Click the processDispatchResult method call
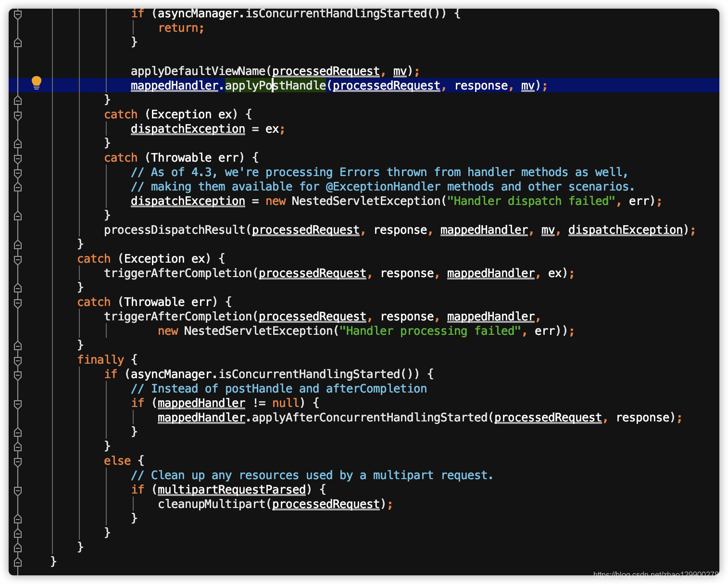The image size is (728, 584). 175,230
